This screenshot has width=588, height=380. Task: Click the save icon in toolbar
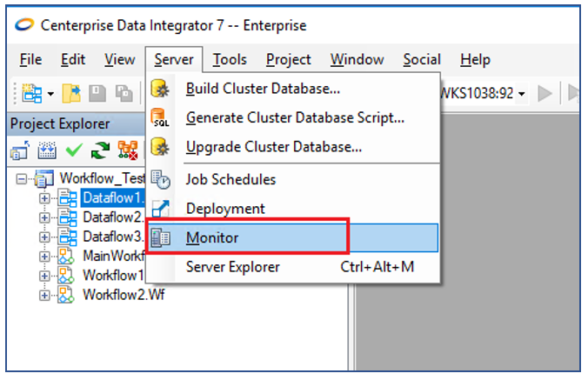pos(97,93)
